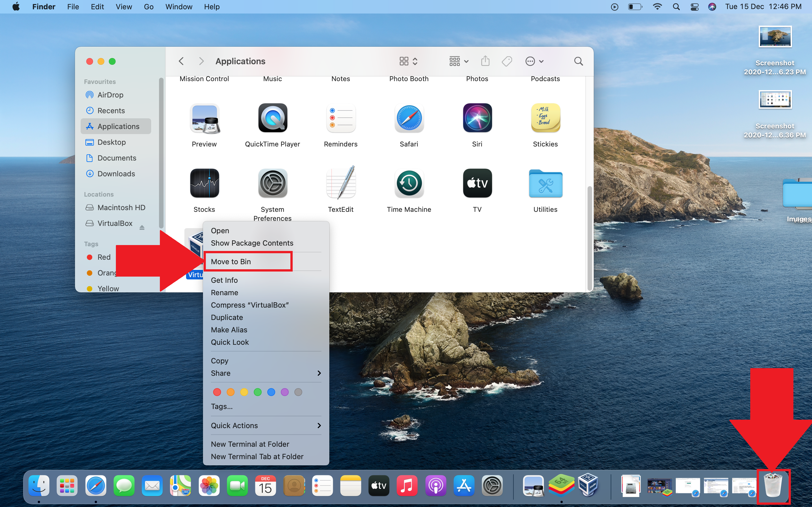This screenshot has height=507, width=812.
Task: Click Show Package Contents for VirtualBox
Action: pyautogui.click(x=252, y=243)
